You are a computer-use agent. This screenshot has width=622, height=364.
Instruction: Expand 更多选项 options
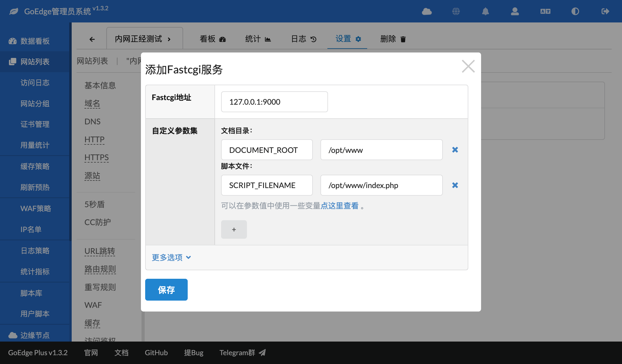click(171, 258)
